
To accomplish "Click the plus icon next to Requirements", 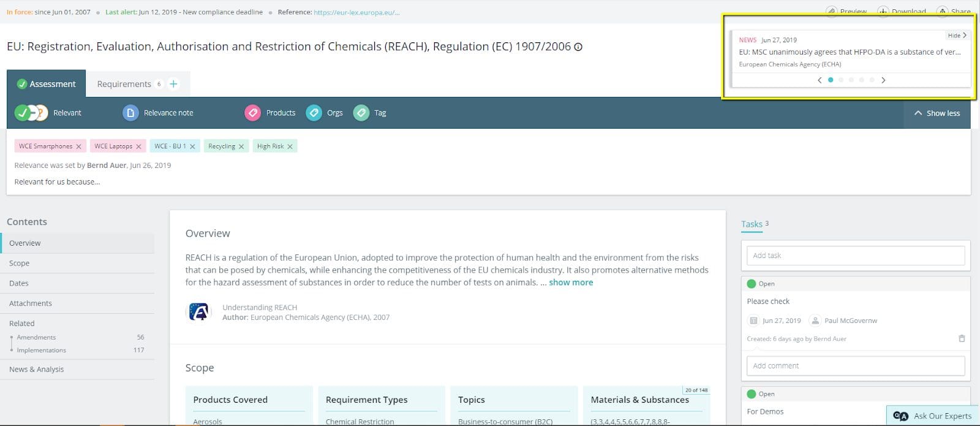I will tap(173, 84).
